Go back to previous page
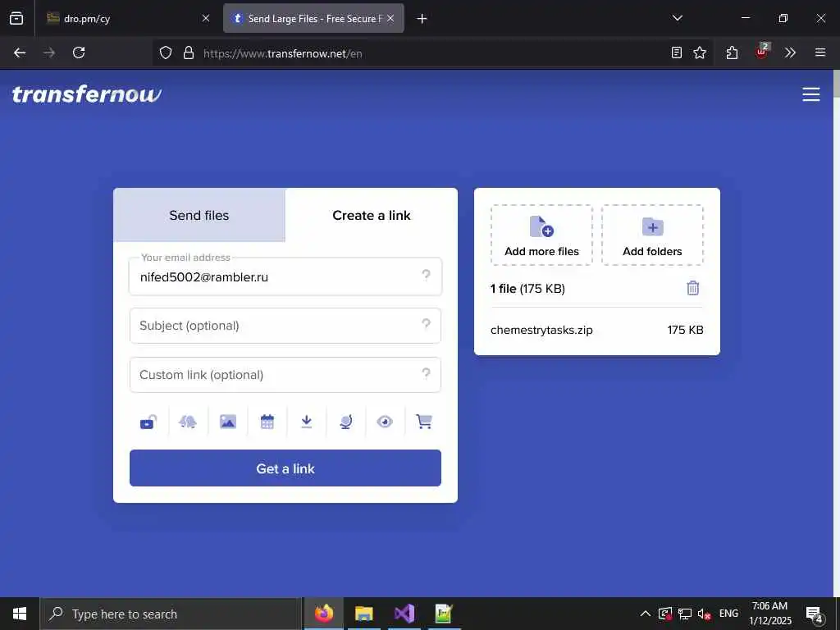Screen dimensions: 840x630 (20, 52)
